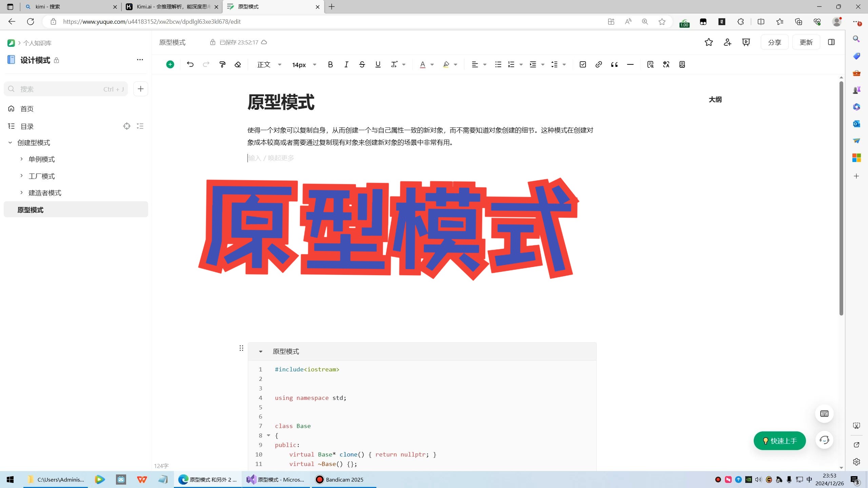Image resolution: width=868 pixels, height=488 pixels.
Task: Open the keyboard shortcuts floating button
Action: click(824, 413)
